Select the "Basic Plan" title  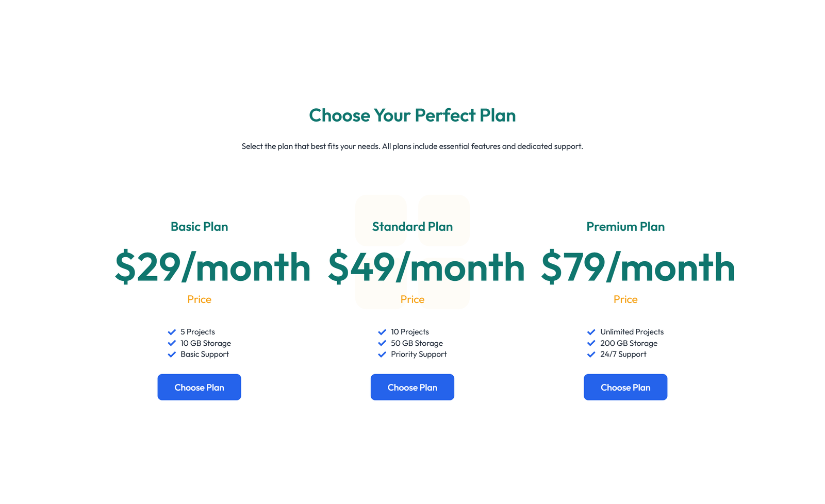coord(199,226)
